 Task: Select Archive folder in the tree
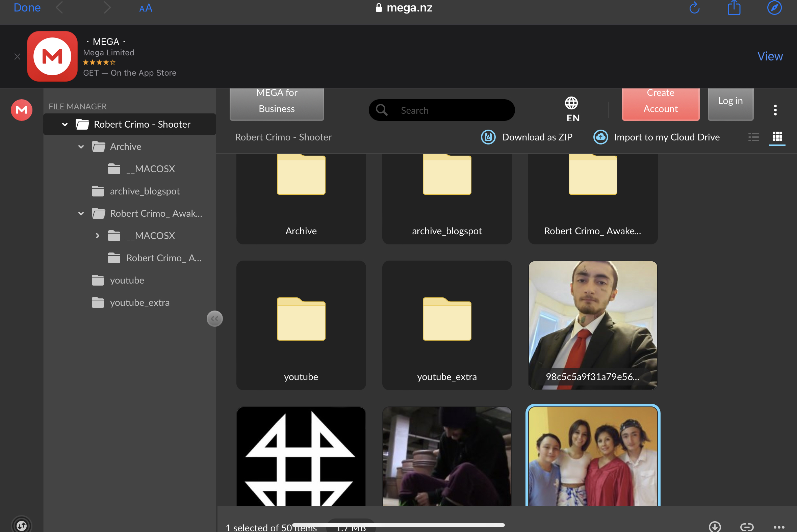coord(126,147)
